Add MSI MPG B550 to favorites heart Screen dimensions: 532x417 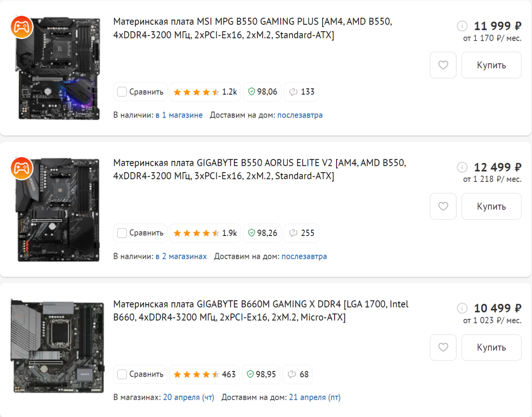pos(443,65)
